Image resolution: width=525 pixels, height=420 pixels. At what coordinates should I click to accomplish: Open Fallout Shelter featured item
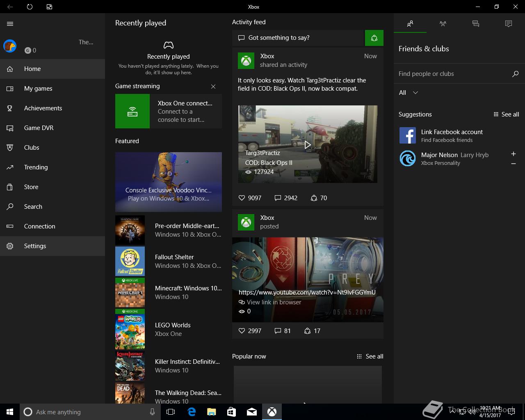[169, 261]
